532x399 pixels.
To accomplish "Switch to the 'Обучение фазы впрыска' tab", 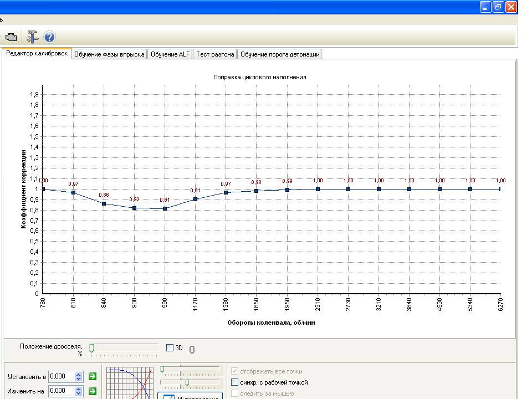I will click(109, 54).
